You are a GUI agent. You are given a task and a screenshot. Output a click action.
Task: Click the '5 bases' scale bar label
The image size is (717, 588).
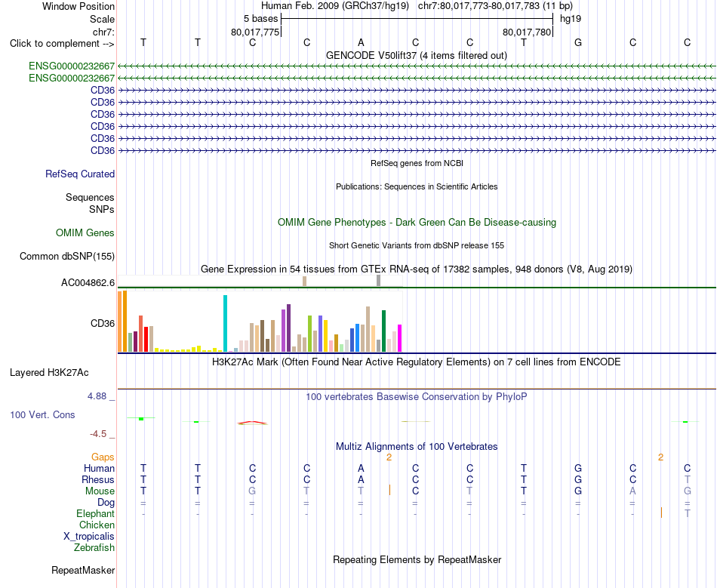tap(260, 19)
